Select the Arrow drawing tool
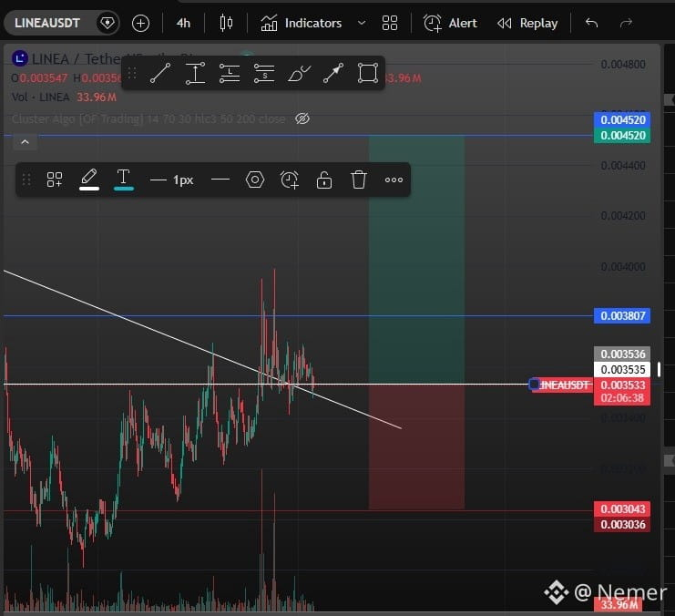The height and width of the screenshot is (616, 675). (333, 73)
